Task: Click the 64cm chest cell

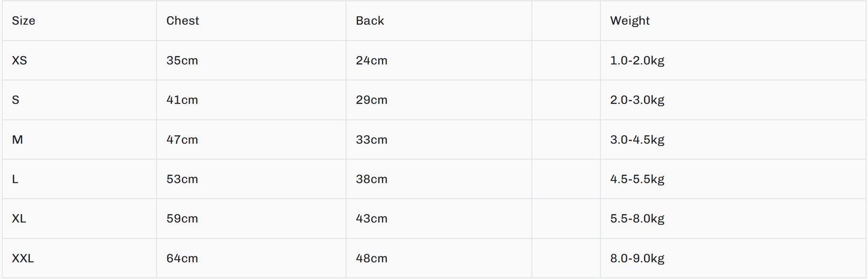Action: (182, 259)
